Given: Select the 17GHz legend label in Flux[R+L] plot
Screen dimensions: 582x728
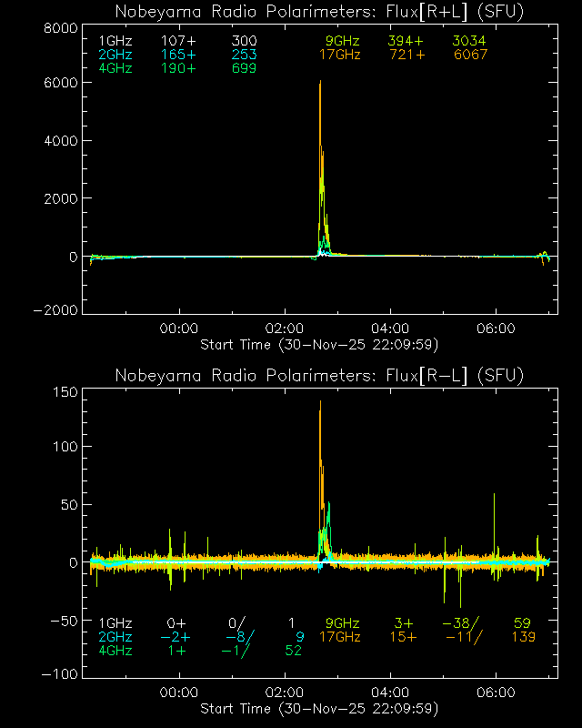Looking at the screenshot, I should tap(340, 55).
